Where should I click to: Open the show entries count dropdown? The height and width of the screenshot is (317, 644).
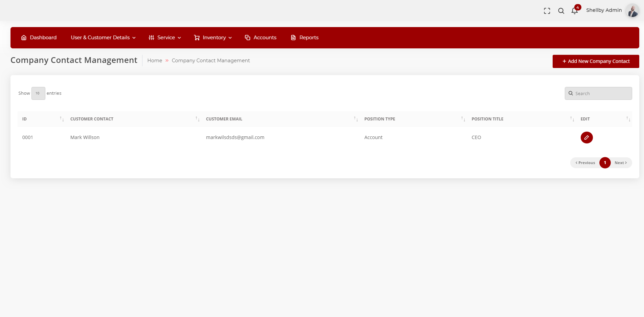(38, 93)
